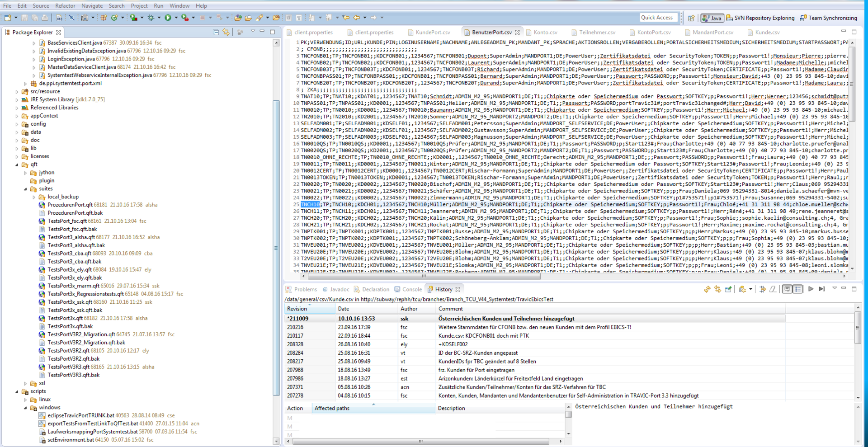Select the Java perspective button
Viewport: 868px width, 447px height.
coord(712,18)
